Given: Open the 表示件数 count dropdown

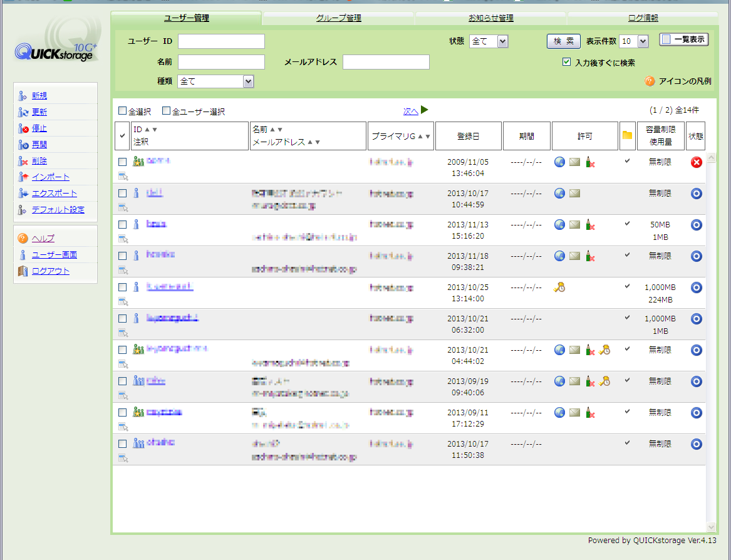Looking at the screenshot, I should [x=633, y=41].
